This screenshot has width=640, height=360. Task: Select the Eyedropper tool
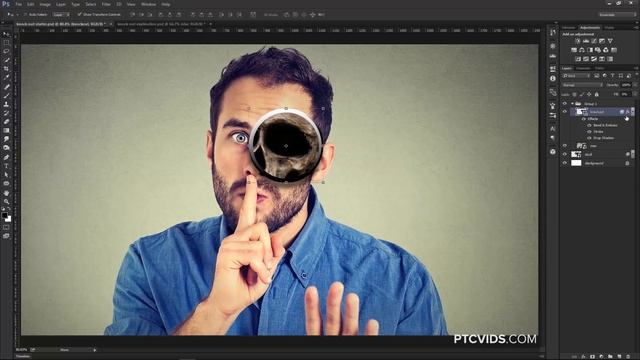click(x=6, y=77)
